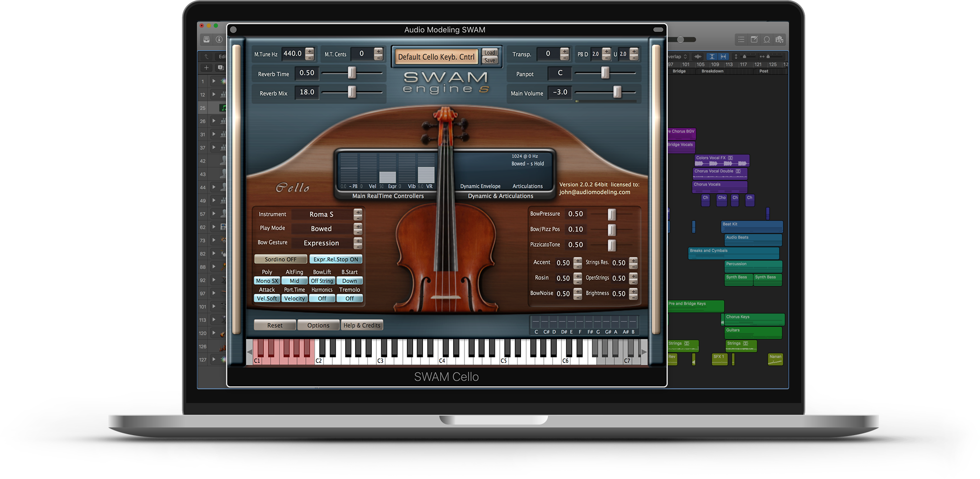Expand track 1 disclosure triangle in Logic
Screen dimensions: 980x479
point(214,81)
